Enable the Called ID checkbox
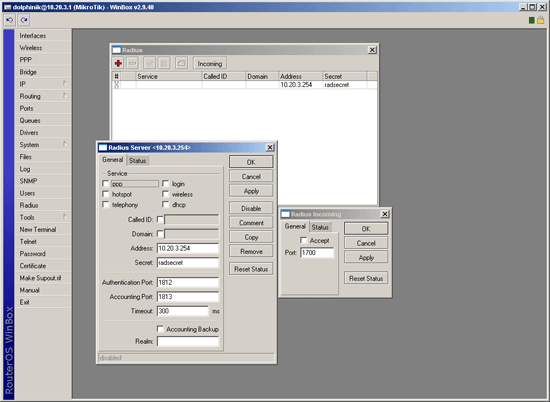The height and width of the screenshot is (402, 550). pyautogui.click(x=160, y=220)
